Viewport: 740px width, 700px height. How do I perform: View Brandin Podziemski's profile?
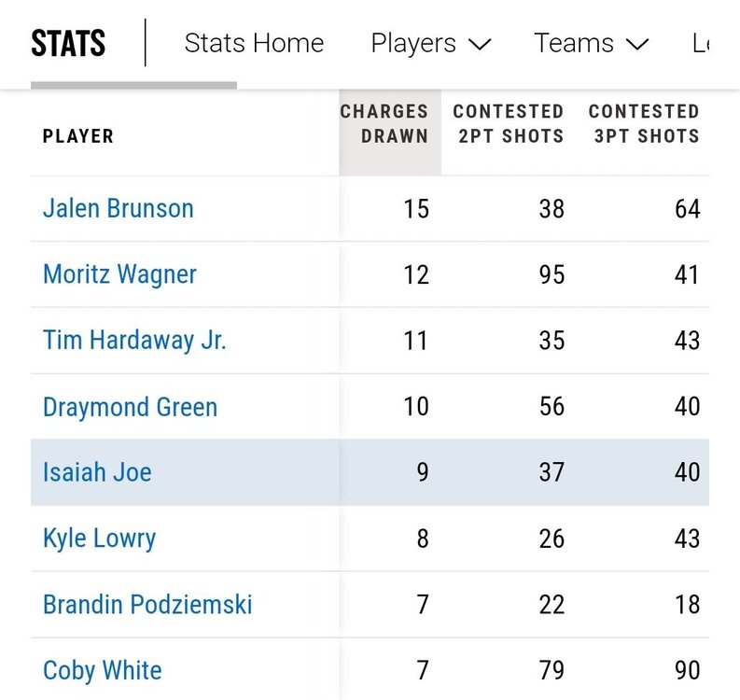pos(147,604)
